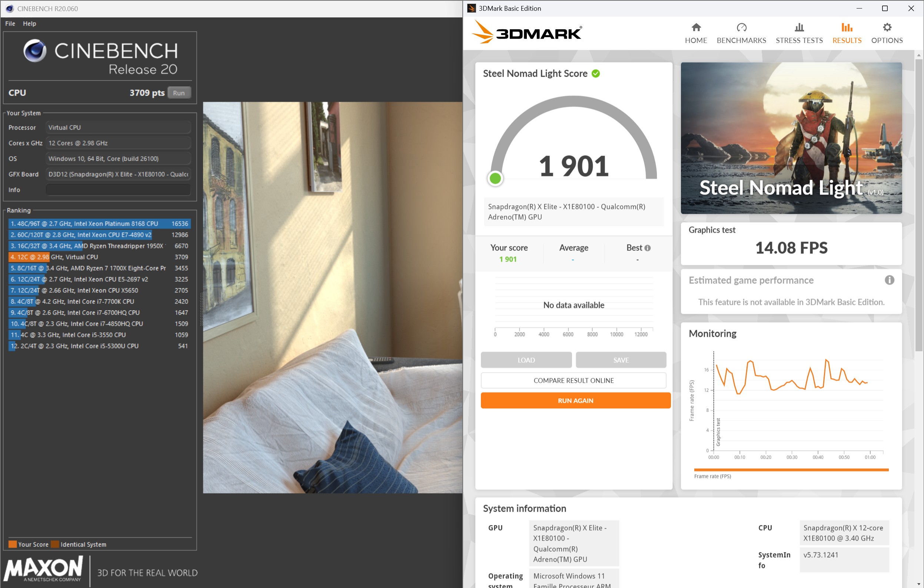Click the 14.08 FPS graphics test value
Viewport: 924px width, 588px height.
791,248
